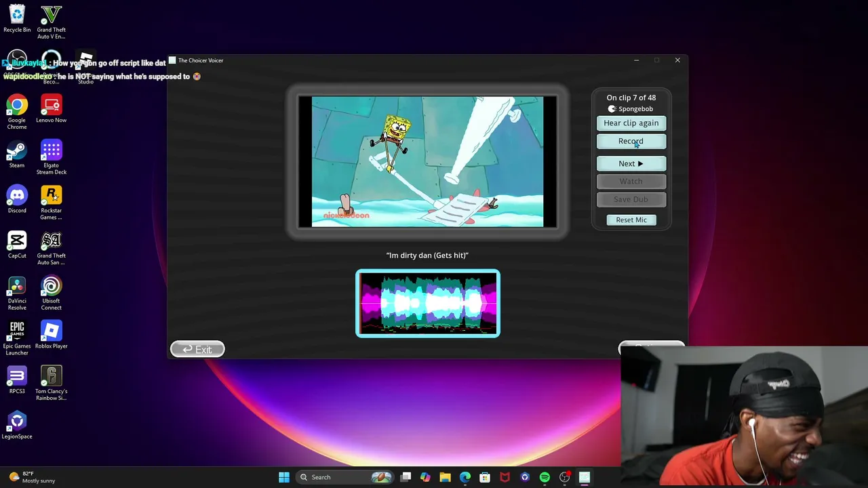Image resolution: width=868 pixels, height=488 pixels.
Task: Select the Rockstar Games launcher desktop icon
Action: pos(51,203)
